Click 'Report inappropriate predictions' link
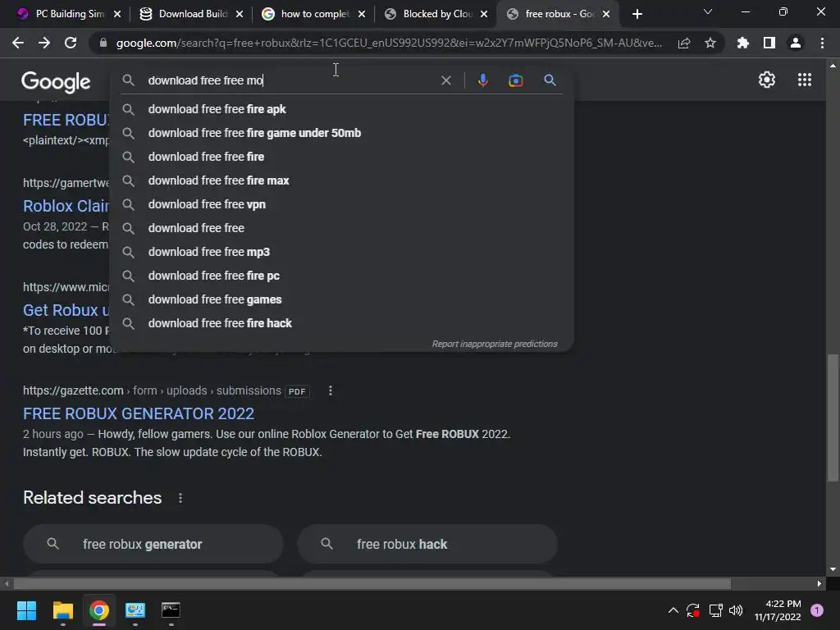This screenshot has height=630, width=840. (495, 344)
